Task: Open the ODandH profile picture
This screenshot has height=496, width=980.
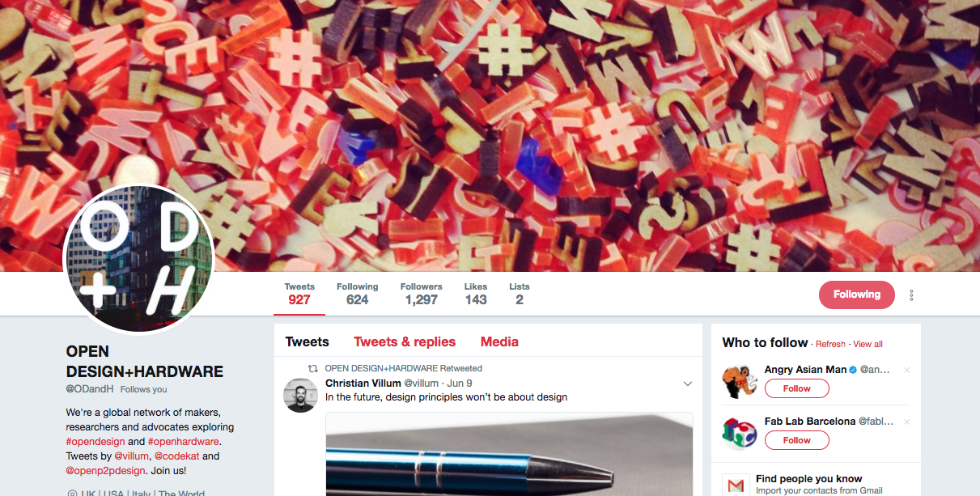Action: [138, 258]
